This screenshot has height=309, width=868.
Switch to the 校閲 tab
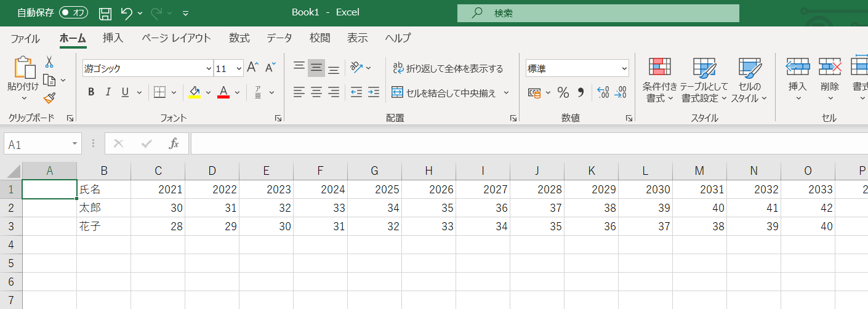[x=320, y=38]
